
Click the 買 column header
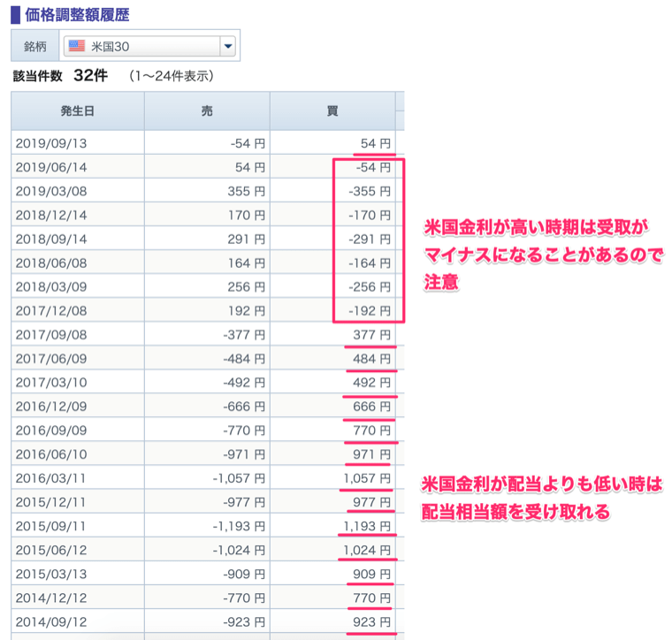[x=332, y=111]
